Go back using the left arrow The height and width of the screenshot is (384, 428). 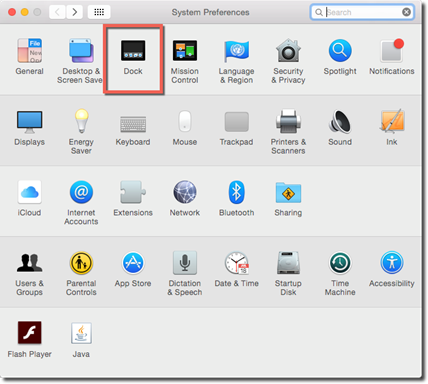pyautogui.click(x=57, y=12)
